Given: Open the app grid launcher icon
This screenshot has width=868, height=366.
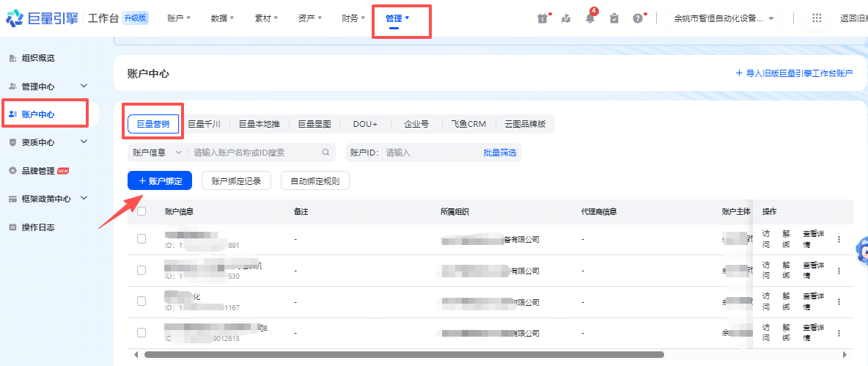Looking at the screenshot, I should pyautogui.click(x=817, y=18).
